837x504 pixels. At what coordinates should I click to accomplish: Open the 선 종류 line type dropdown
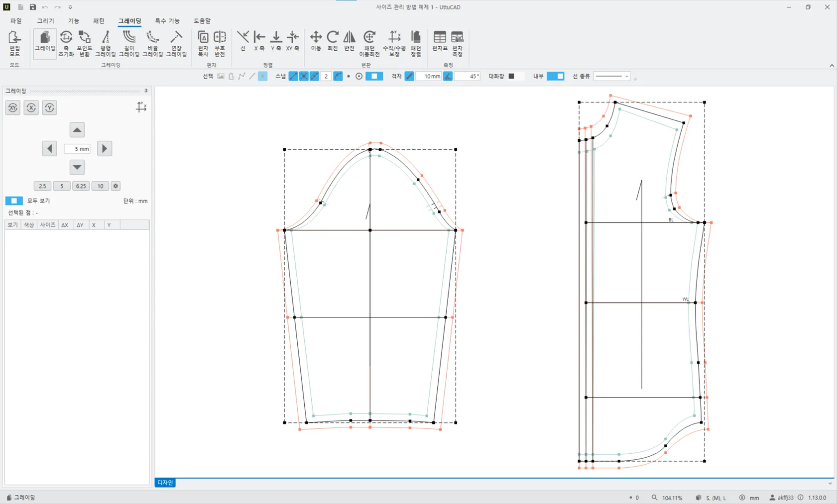pos(612,76)
